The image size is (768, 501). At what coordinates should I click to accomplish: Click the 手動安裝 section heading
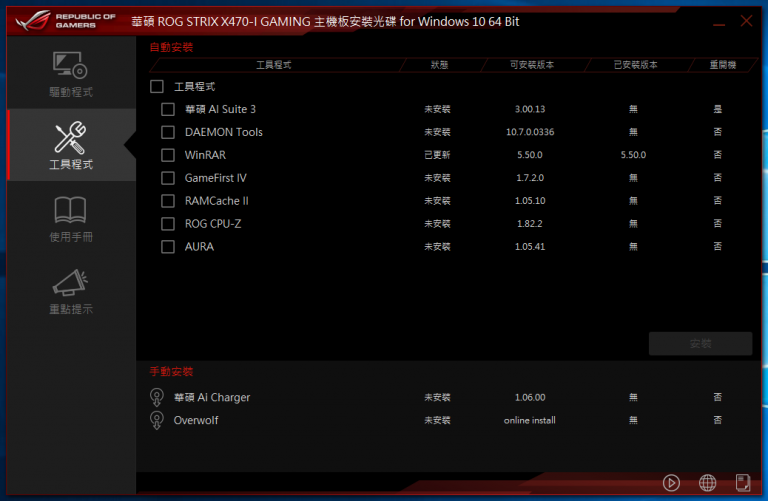(171, 372)
